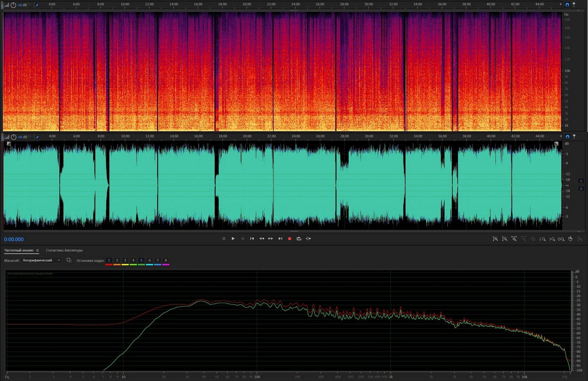The image size is (588, 381).
Task: Toggle frequency hold frame 1 button
Action: [109, 261]
